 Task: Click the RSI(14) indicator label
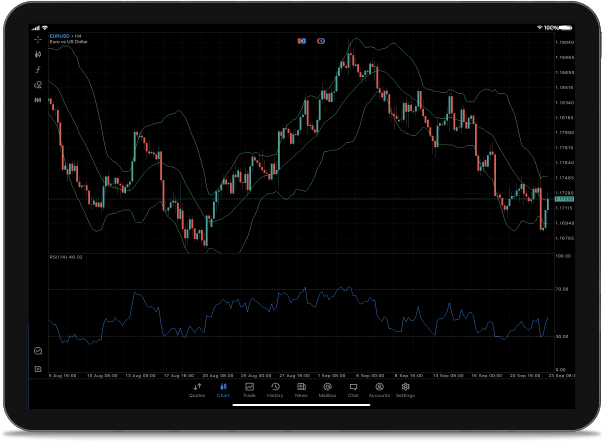[66, 256]
